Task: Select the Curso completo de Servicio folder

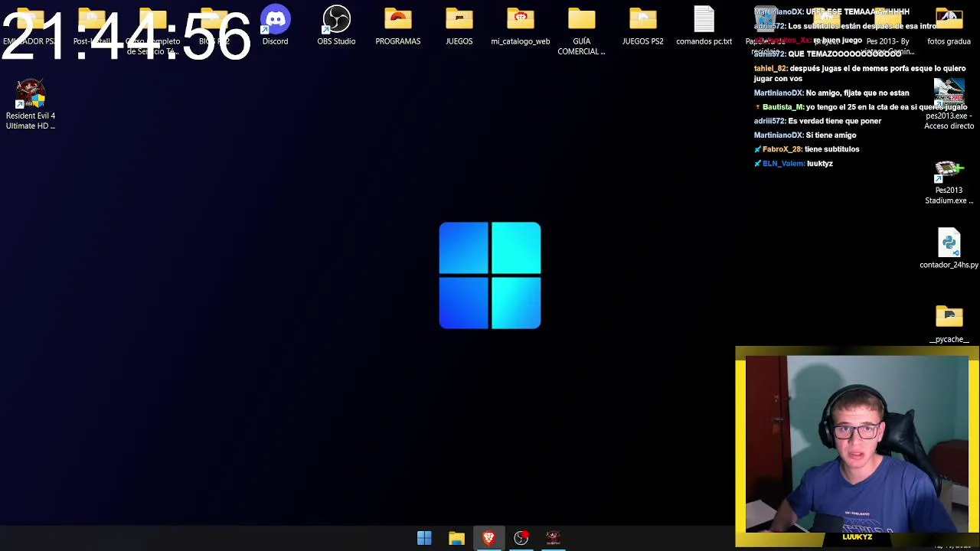Action: pos(152,31)
